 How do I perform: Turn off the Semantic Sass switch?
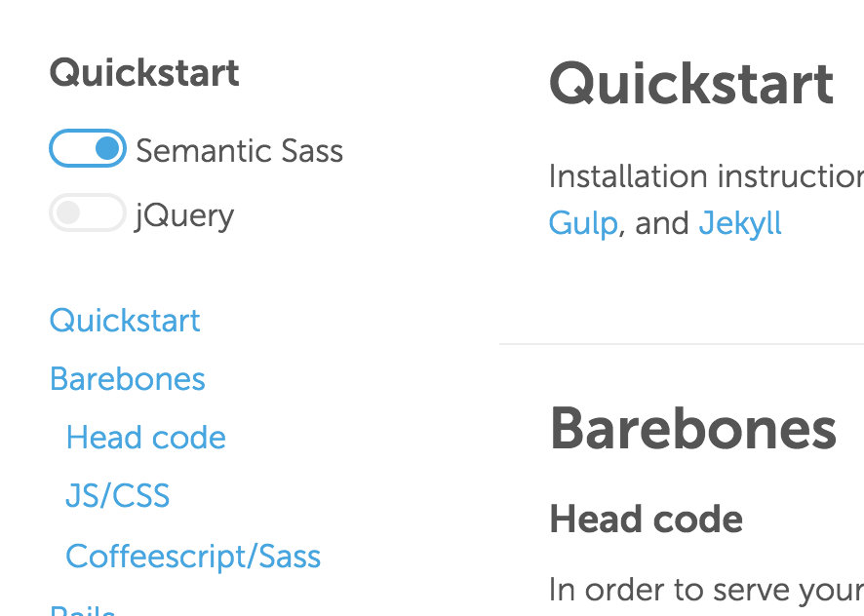coord(88,149)
